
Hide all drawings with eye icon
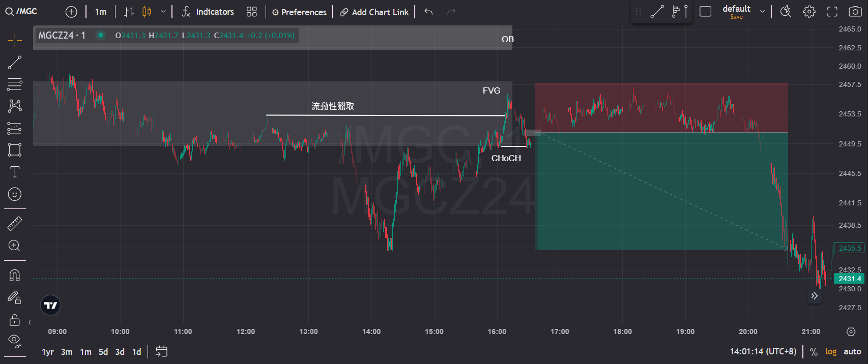point(15,341)
